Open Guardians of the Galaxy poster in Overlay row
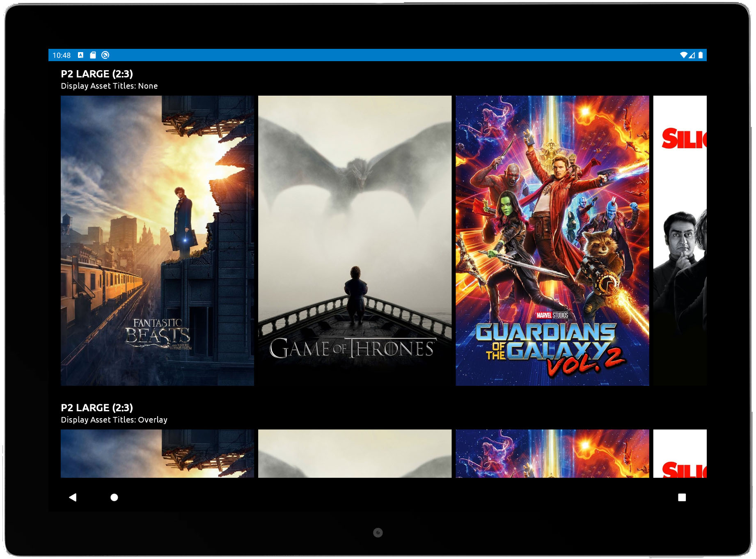This screenshot has height=559, width=756. coord(552,454)
